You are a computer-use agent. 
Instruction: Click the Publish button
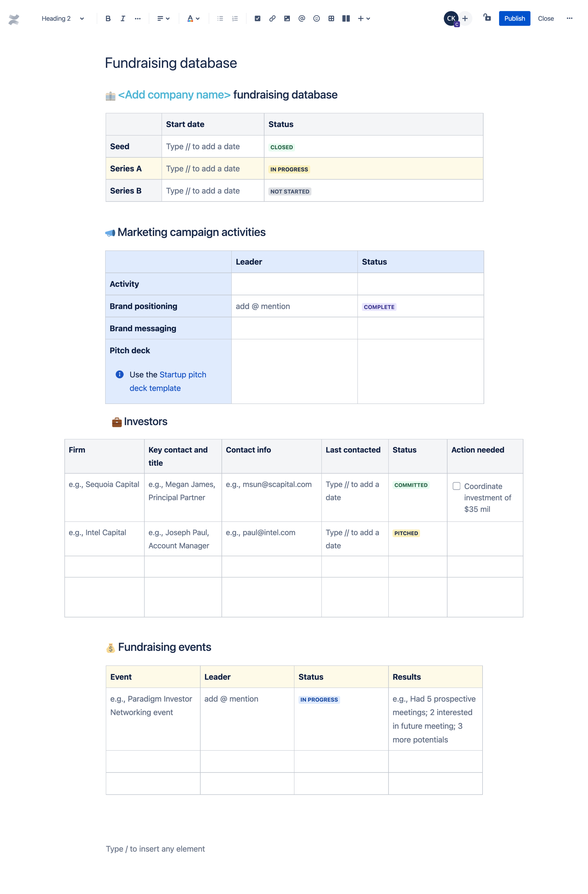point(514,18)
